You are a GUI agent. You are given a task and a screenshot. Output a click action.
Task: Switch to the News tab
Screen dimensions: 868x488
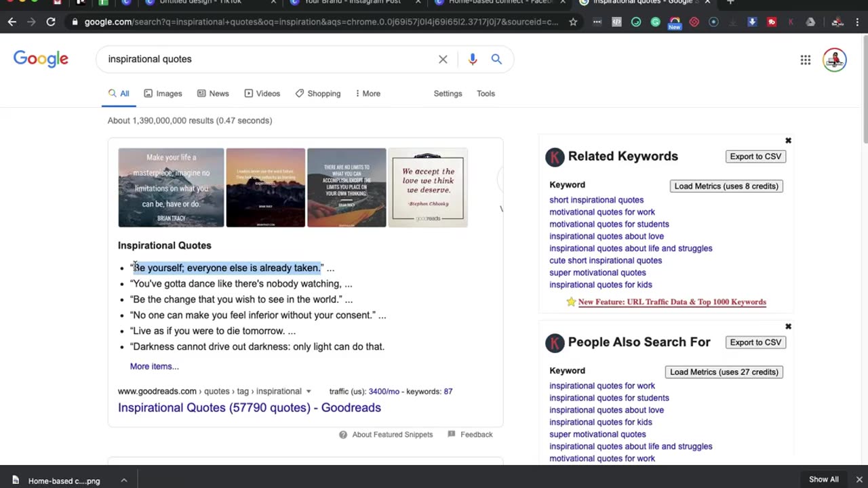point(213,94)
